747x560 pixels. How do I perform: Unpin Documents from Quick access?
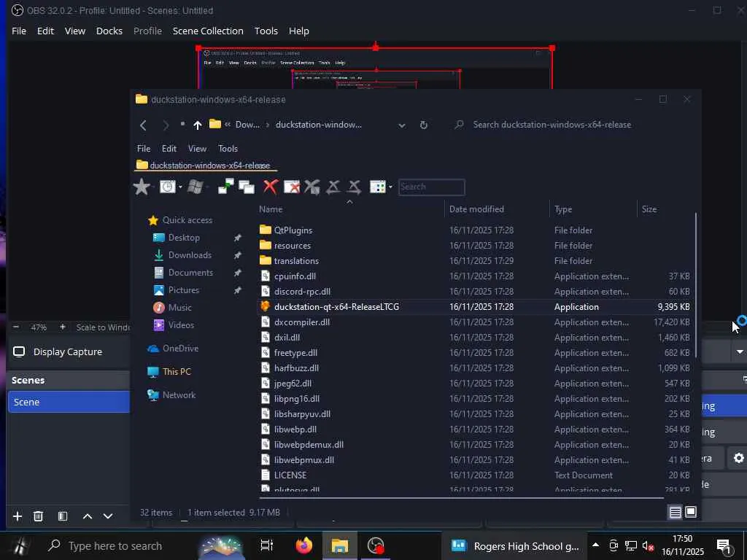[237, 273]
